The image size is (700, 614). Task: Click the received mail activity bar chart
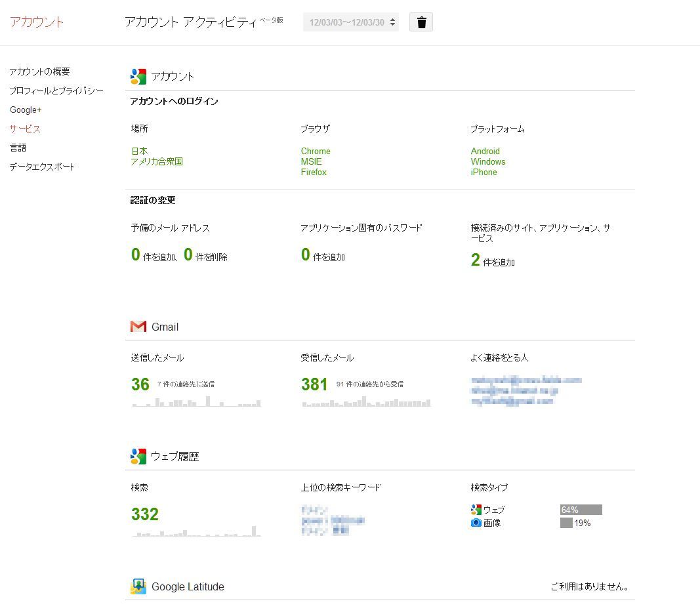366,401
